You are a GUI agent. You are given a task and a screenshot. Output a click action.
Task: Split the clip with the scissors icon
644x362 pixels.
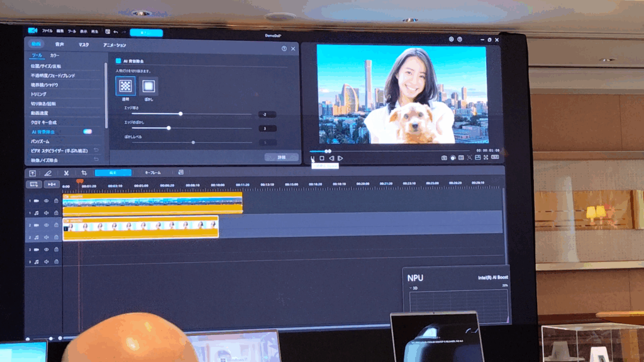pos(66,173)
